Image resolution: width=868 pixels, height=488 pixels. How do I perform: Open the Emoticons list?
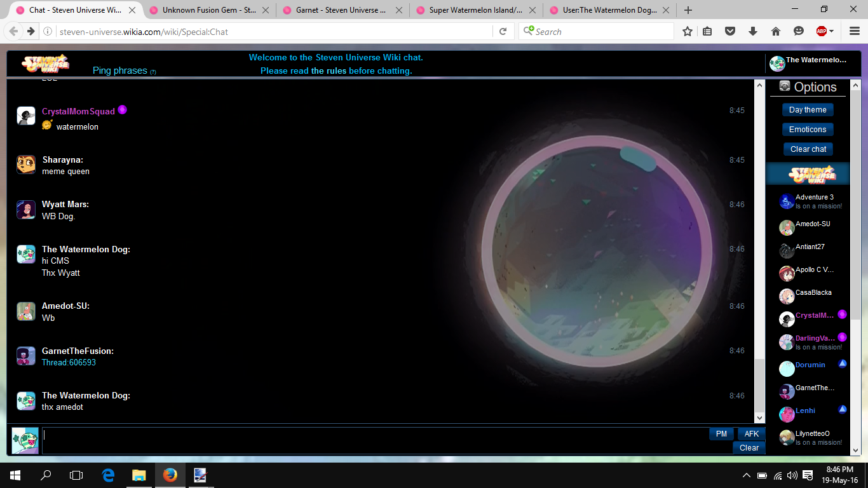coord(808,130)
